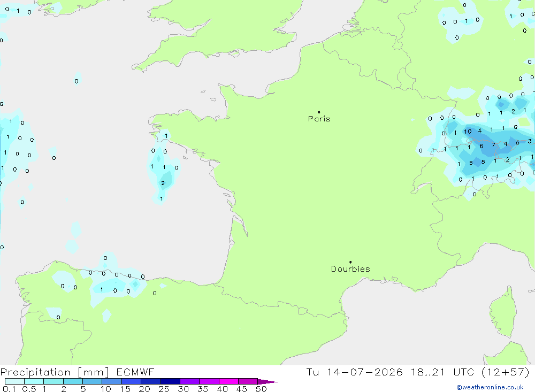Click the '[mm]' unit label
Image resolution: width=535 pixels, height=392 pixels.
click(x=94, y=372)
